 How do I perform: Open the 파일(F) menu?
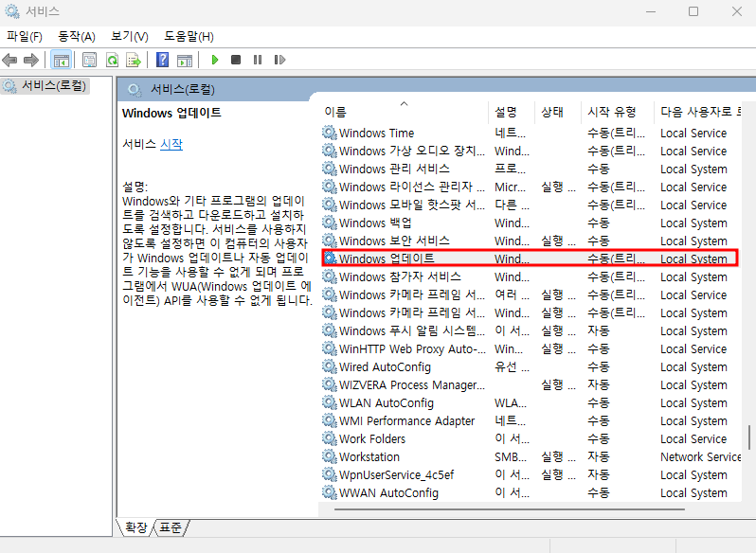click(x=24, y=36)
